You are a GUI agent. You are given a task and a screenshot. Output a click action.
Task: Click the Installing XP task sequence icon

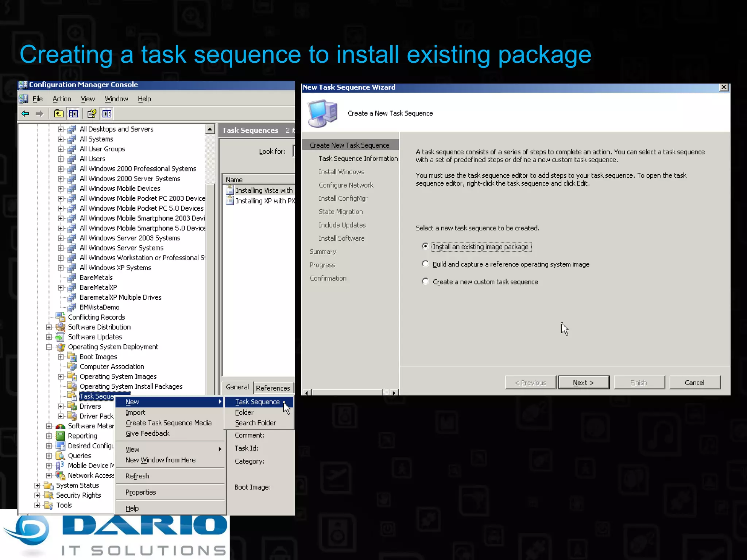click(229, 201)
